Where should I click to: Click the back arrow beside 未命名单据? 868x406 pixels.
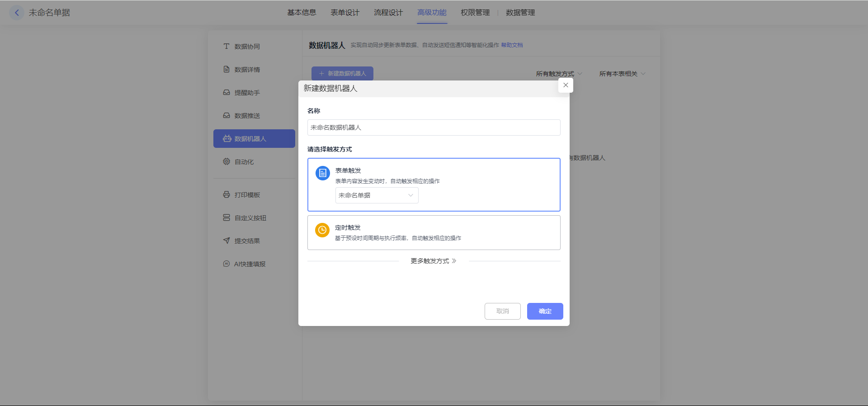click(x=17, y=13)
